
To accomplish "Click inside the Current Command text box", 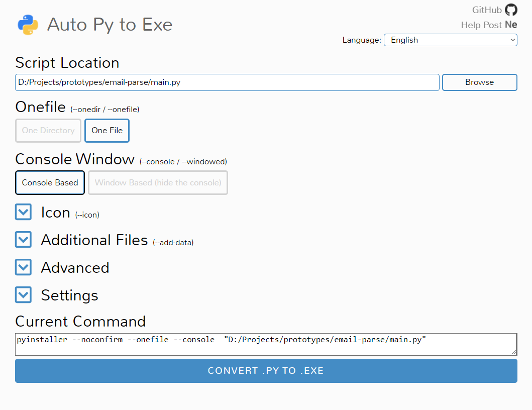I will pyautogui.click(x=266, y=345).
